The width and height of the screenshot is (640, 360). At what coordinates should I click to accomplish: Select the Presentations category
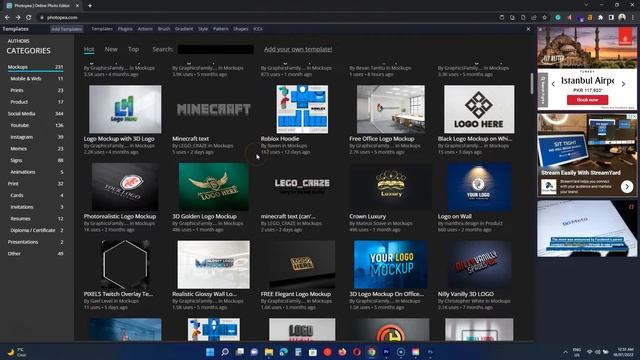tap(36, 242)
